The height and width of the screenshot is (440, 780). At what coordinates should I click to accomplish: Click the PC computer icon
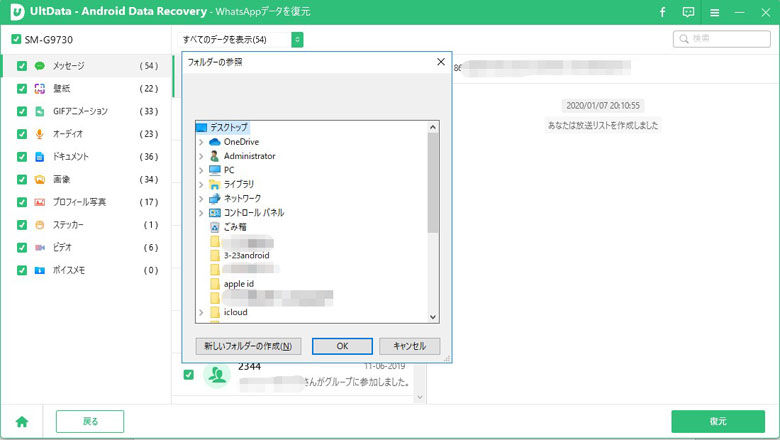(214, 170)
